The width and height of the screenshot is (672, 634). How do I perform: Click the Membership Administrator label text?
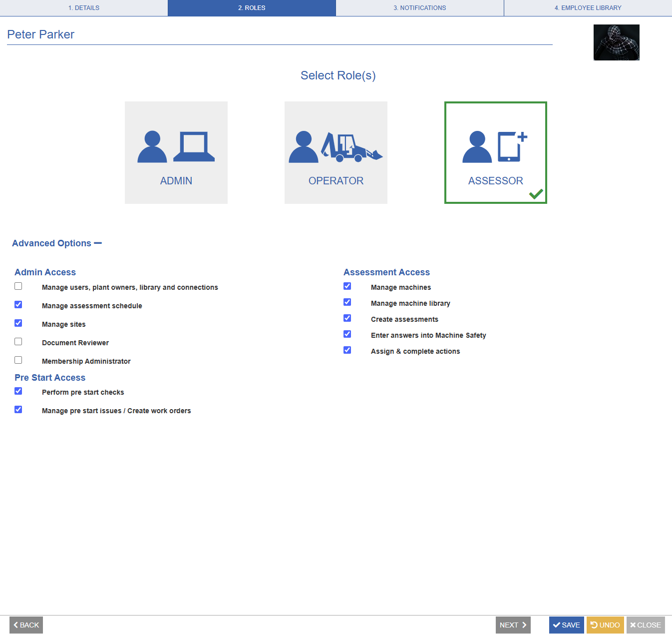coord(86,361)
